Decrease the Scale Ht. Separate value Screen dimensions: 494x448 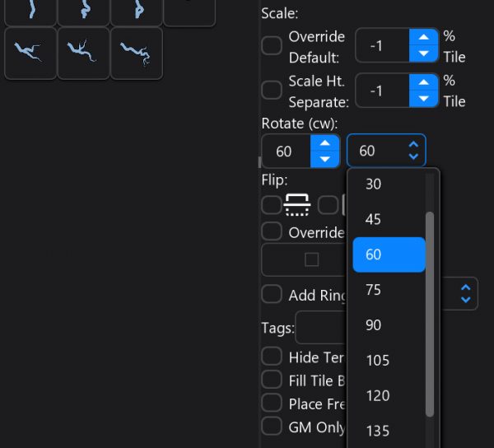pos(423,99)
